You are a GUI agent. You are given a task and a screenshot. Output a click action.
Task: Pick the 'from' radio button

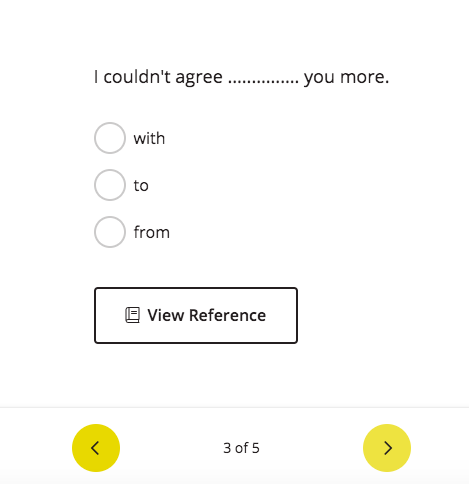point(110,232)
